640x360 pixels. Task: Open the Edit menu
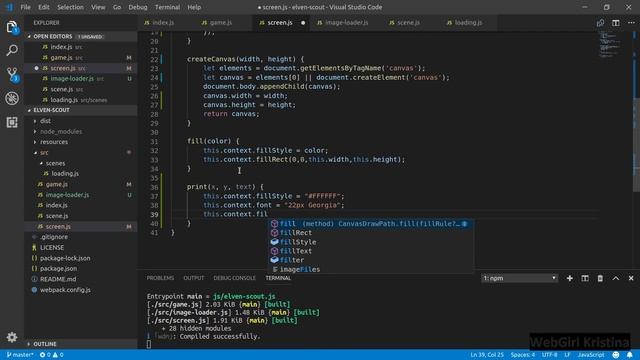(44, 7)
